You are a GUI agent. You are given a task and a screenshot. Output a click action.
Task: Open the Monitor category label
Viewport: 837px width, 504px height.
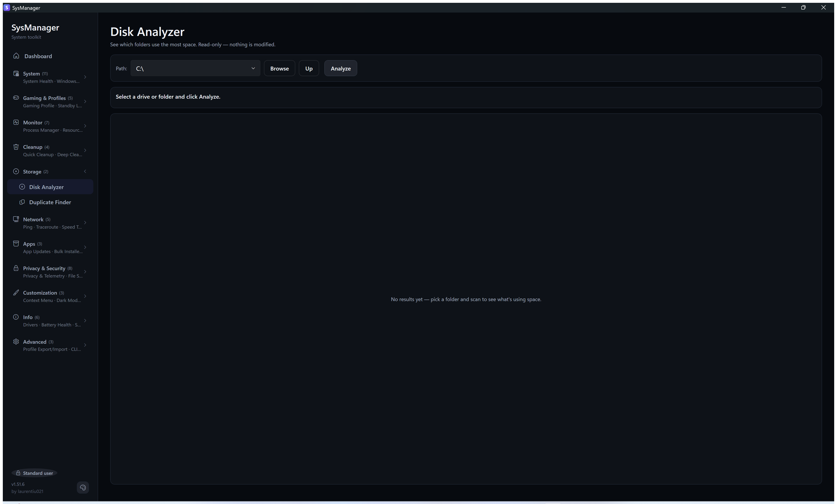pos(33,122)
